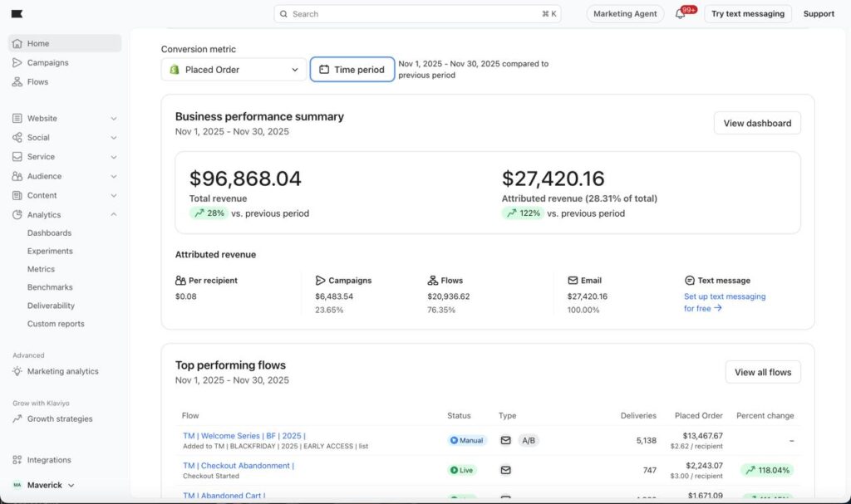Open the Placed Order conversion metric dropdown
This screenshot has height=504, width=851.
coord(234,70)
